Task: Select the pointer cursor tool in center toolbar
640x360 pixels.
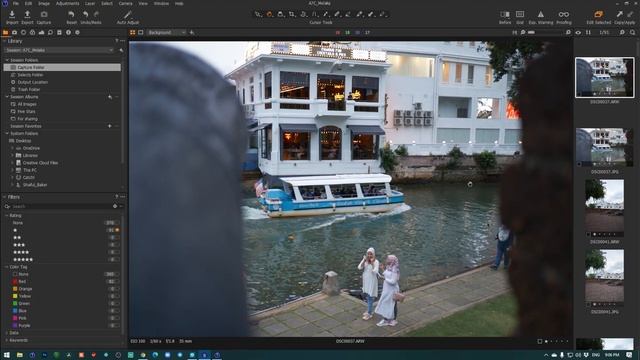Action: (258, 14)
